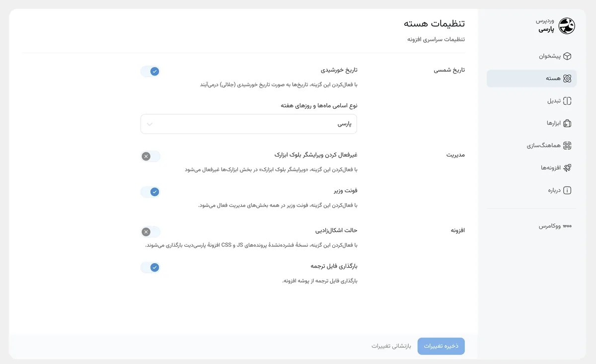Click the dropdown chevron arrow of names selector
Screen dimensions: 596x364
click(x=149, y=124)
